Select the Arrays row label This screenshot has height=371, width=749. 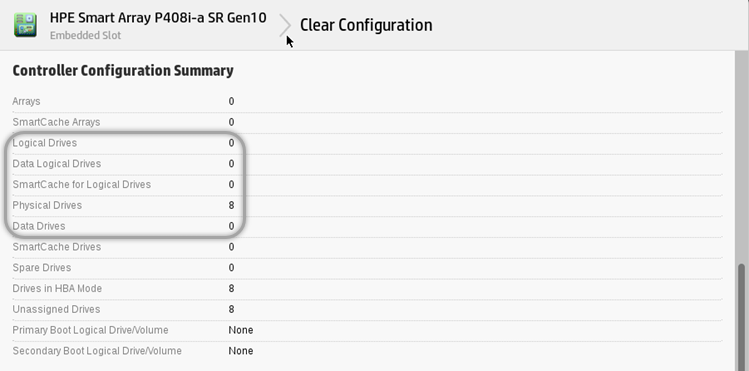[26, 101]
